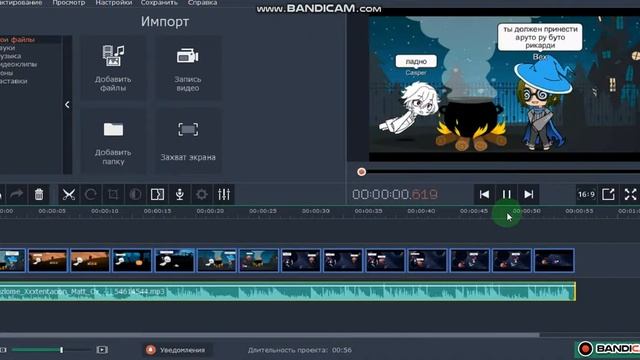This screenshot has width=640, height=360.
Task: Enter fullscreen preview mode
Action: click(x=631, y=194)
